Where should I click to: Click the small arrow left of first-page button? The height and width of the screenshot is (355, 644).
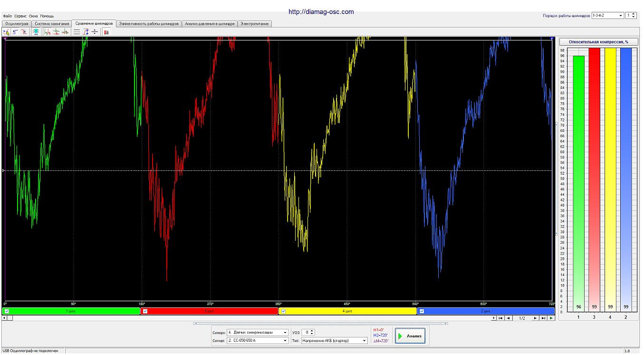494,318
